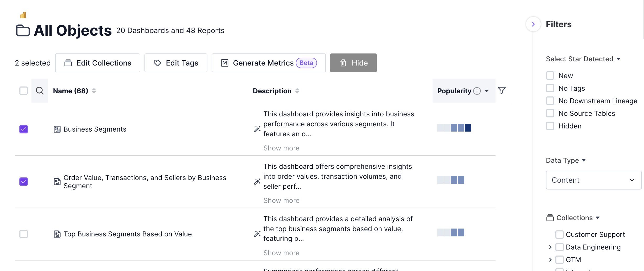The width and height of the screenshot is (644, 271).
Task: Enable the No Tags filter checkbox
Action: click(550, 88)
